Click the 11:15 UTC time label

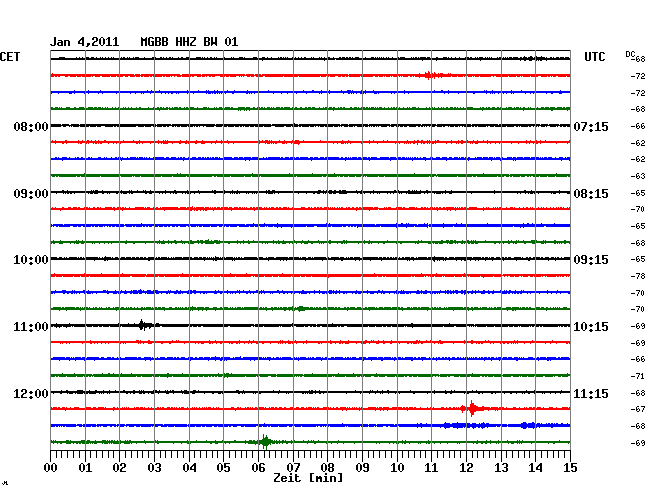[591, 393]
